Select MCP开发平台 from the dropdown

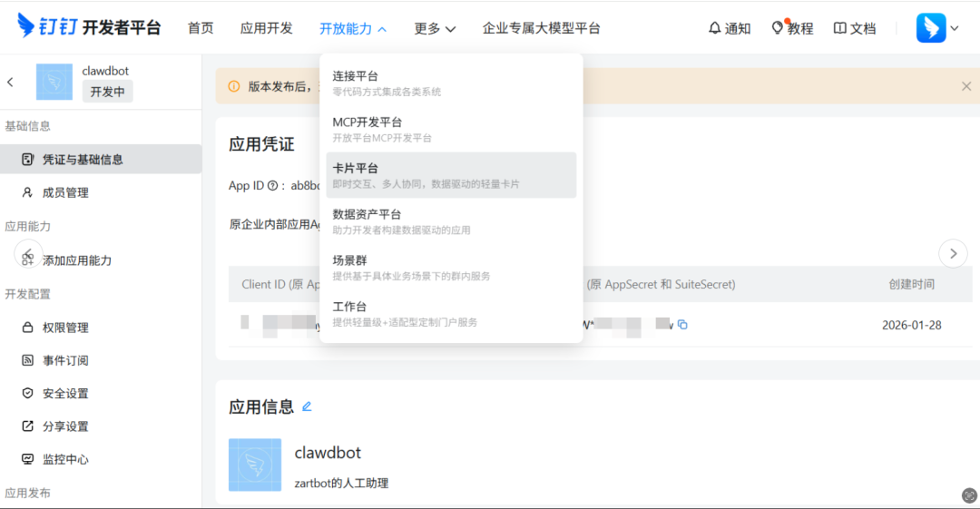451,130
